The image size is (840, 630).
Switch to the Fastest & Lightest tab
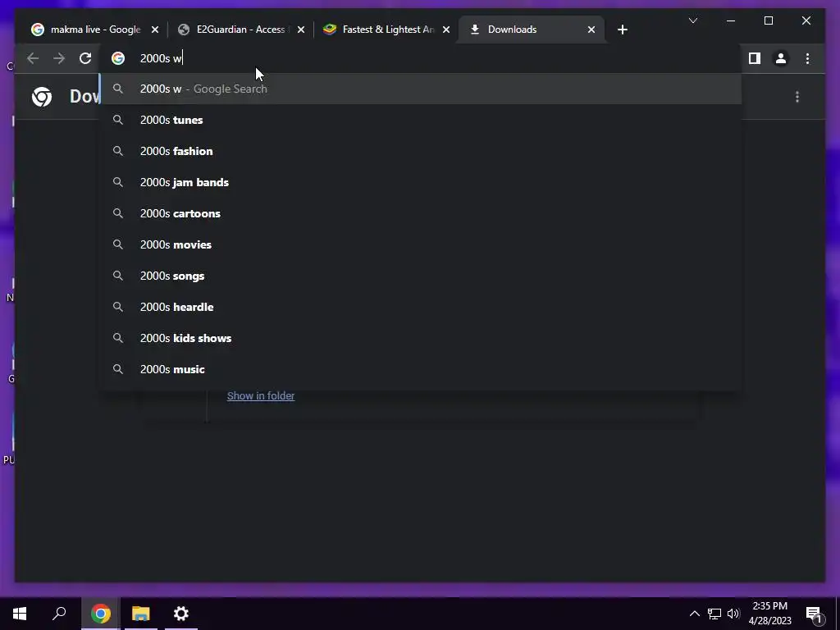(x=386, y=30)
